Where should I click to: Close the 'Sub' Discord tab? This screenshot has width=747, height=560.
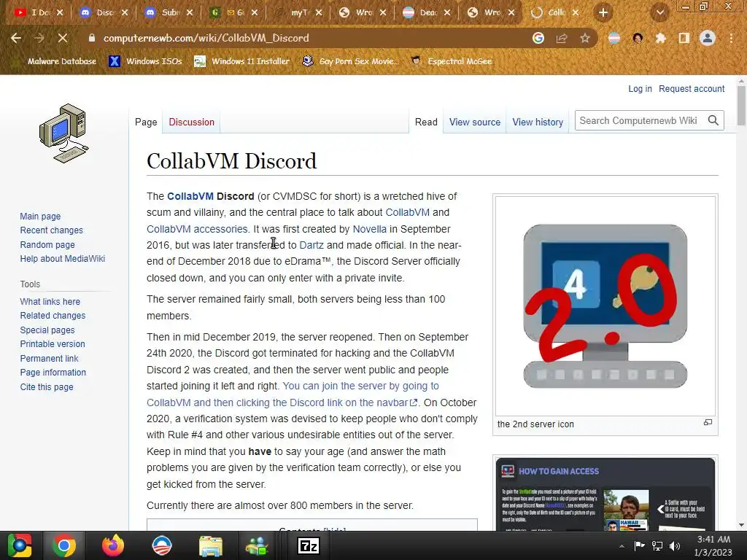[x=190, y=13]
